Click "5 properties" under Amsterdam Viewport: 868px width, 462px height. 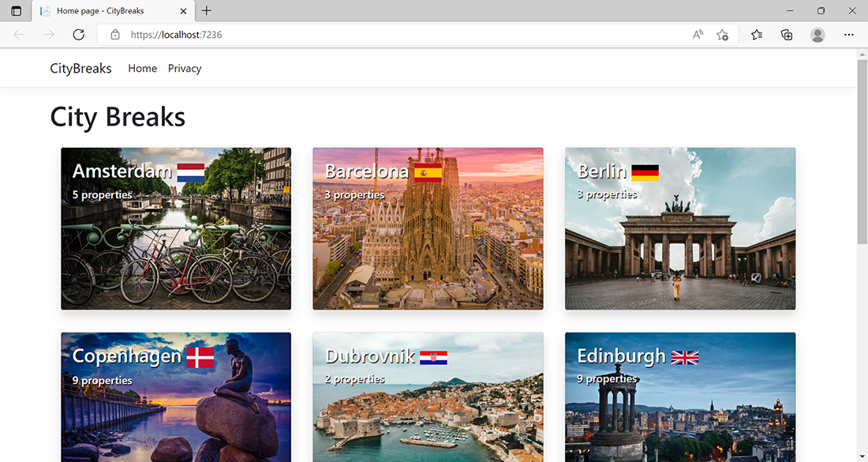tap(103, 194)
